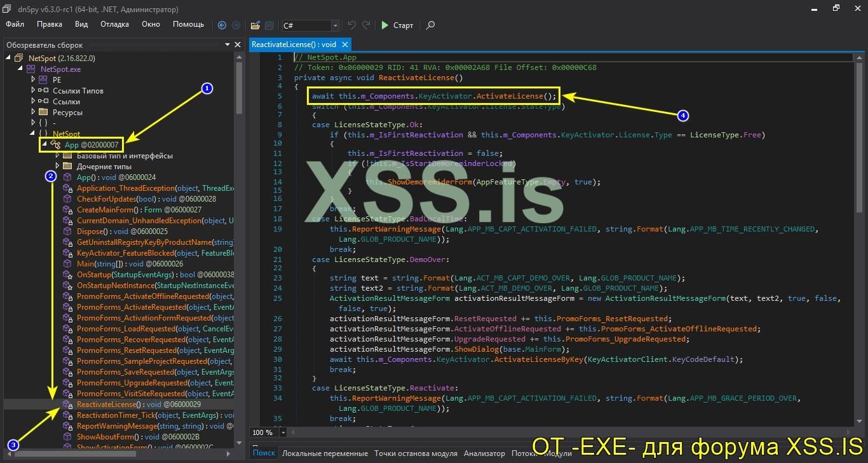Click the App class icon
This screenshot has height=463, width=868.
[55, 145]
